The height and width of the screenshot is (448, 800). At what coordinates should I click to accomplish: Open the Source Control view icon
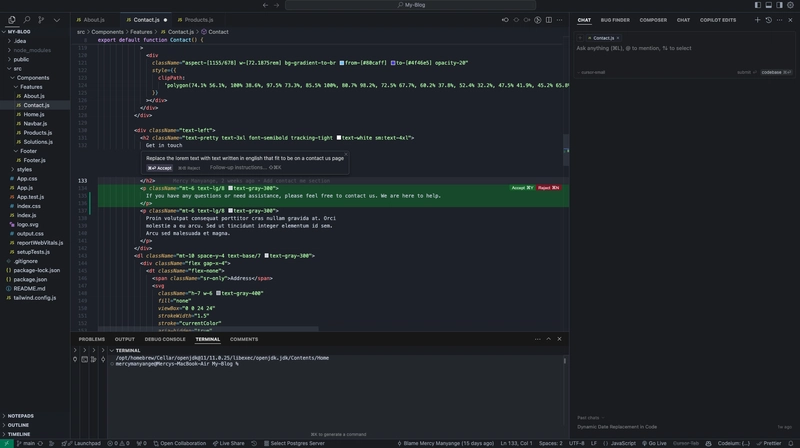pos(41,20)
